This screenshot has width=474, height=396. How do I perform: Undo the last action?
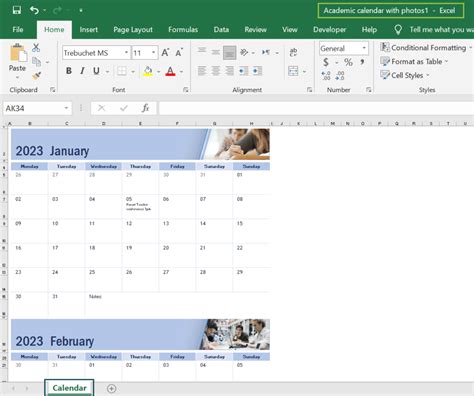coord(34,10)
